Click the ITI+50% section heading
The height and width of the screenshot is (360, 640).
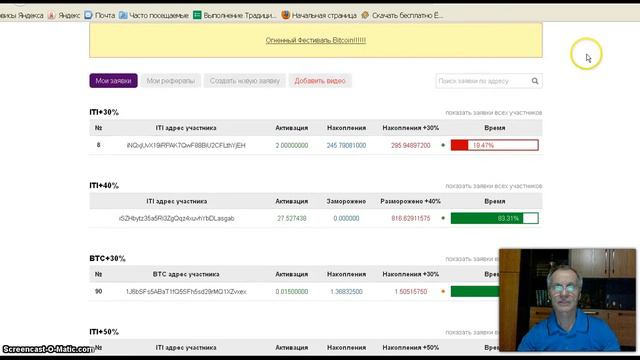coord(104,332)
